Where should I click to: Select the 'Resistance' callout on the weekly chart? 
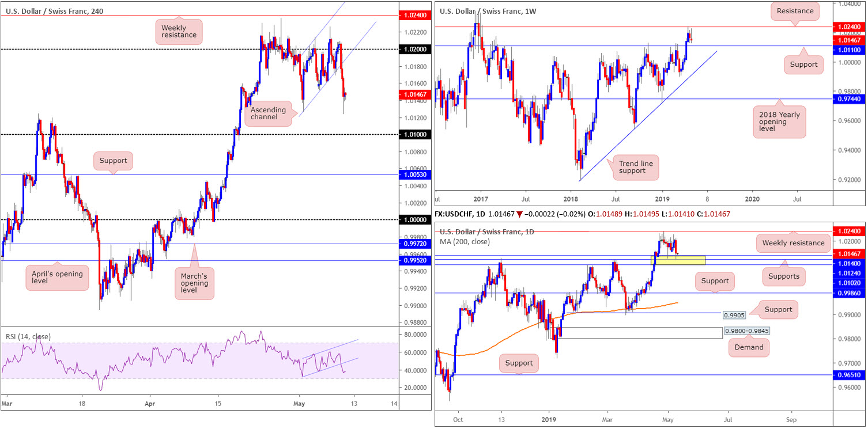795,10
